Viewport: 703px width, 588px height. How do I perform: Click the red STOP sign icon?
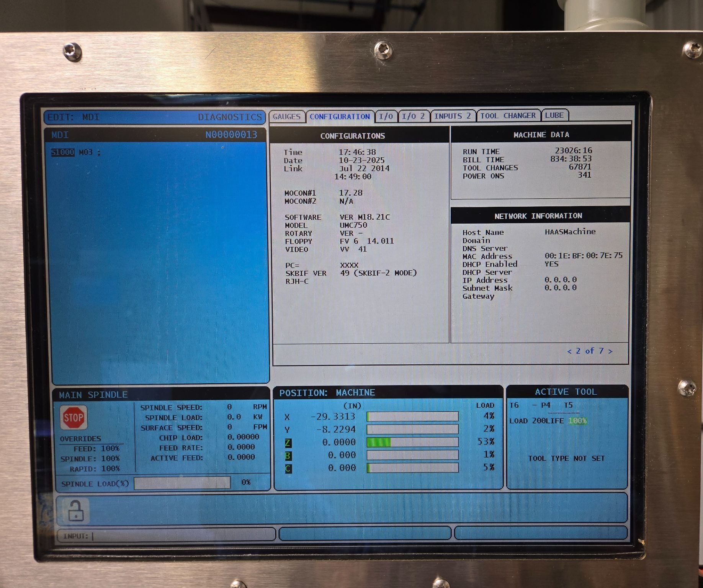tap(74, 417)
